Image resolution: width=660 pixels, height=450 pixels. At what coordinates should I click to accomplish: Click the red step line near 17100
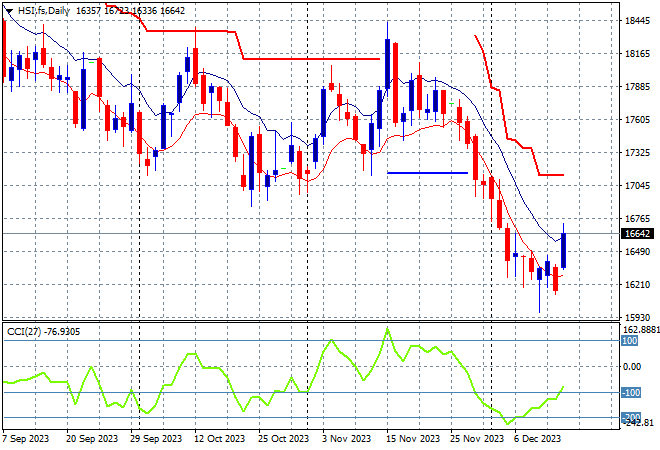pyautogui.click(x=550, y=175)
